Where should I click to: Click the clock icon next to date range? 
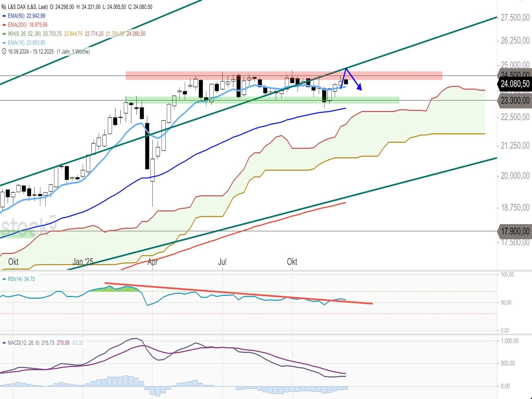(x=4, y=52)
